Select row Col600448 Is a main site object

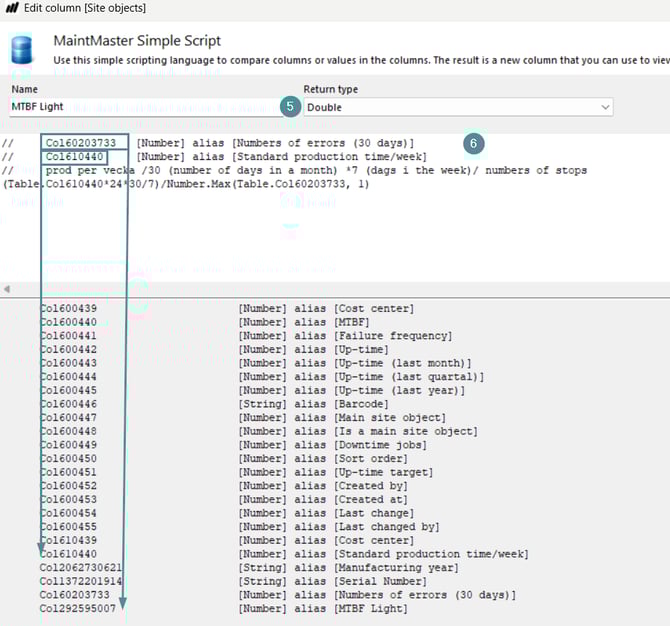(259, 432)
